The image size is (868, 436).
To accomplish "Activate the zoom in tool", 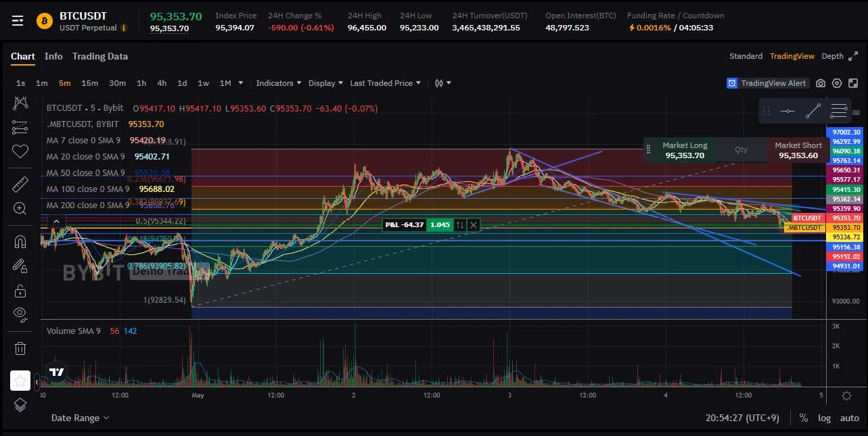I will pyautogui.click(x=20, y=209).
